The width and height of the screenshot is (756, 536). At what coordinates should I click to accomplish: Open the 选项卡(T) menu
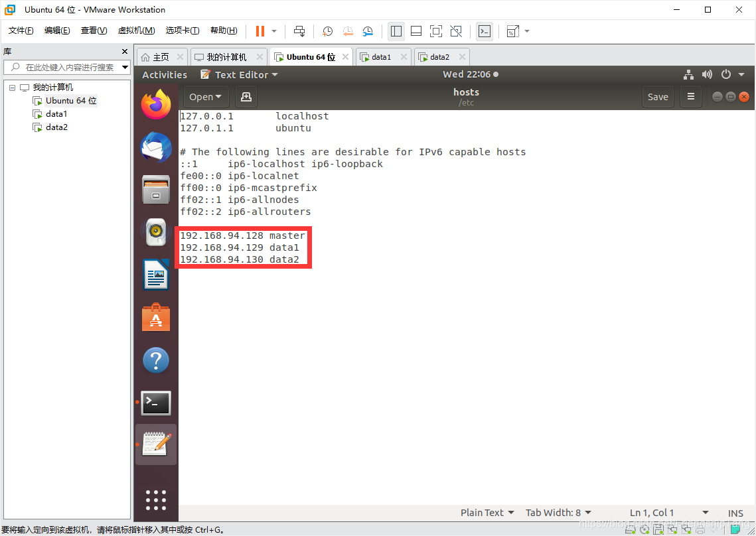point(183,31)
